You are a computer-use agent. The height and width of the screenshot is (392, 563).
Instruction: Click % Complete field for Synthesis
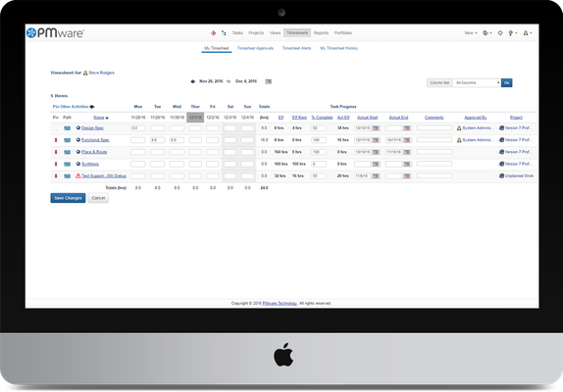click(319, 164)
